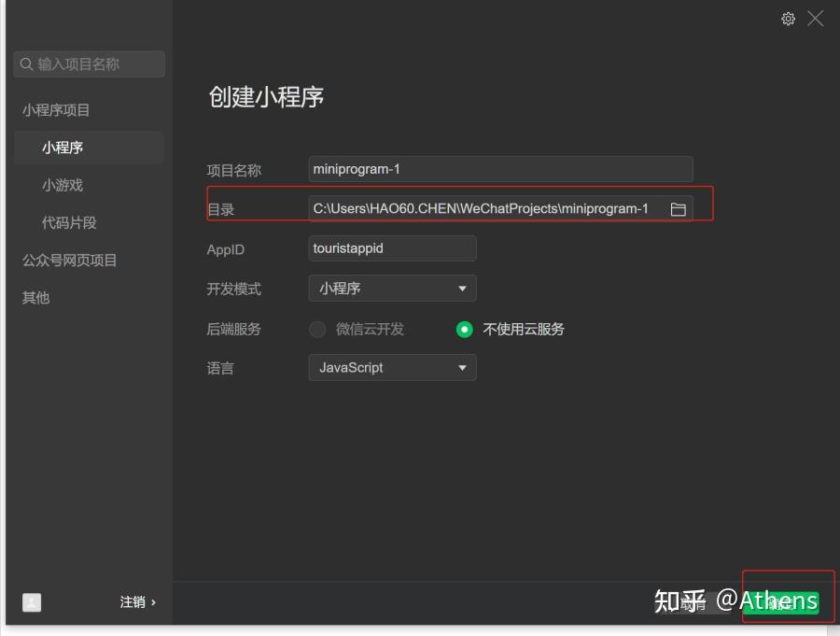Viewport: 840px width, 636px height.
Task: Select 代码片段 in the sidebar
Action: pyautogui.click(x=69, y=222)
